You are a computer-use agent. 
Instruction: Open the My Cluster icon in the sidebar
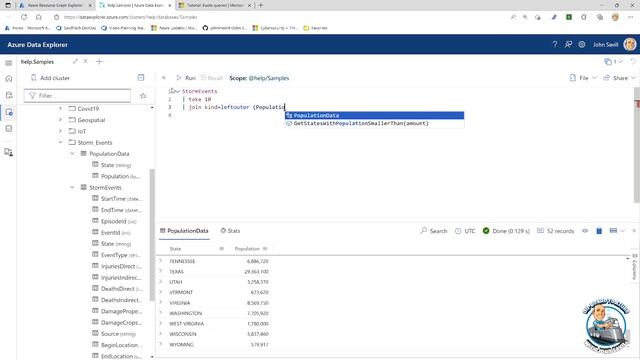tap(9, 152)
